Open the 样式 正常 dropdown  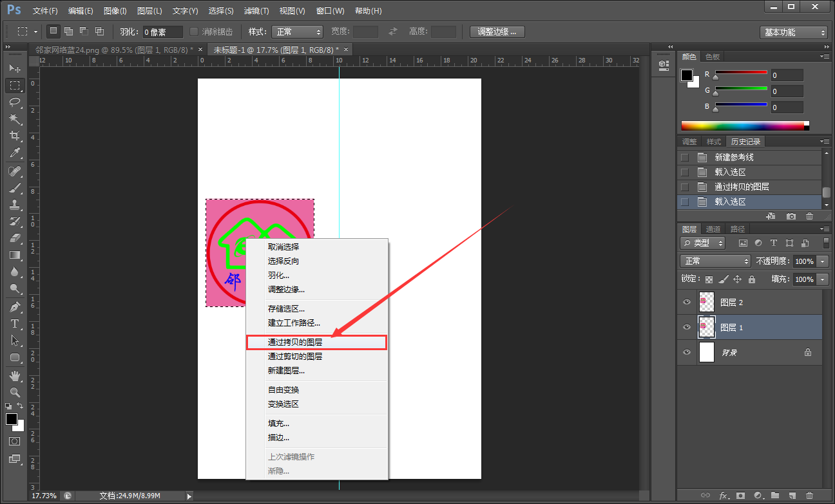[296, 32]
